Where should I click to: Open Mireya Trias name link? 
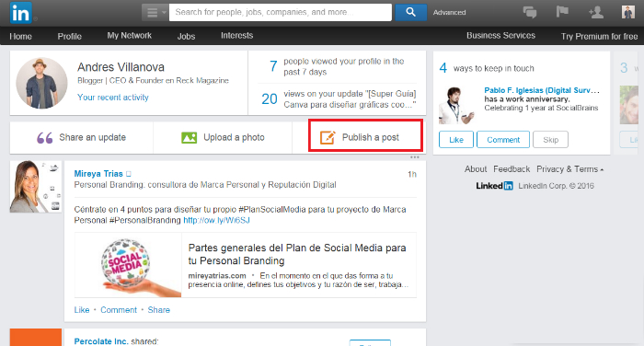pos(98,174)
